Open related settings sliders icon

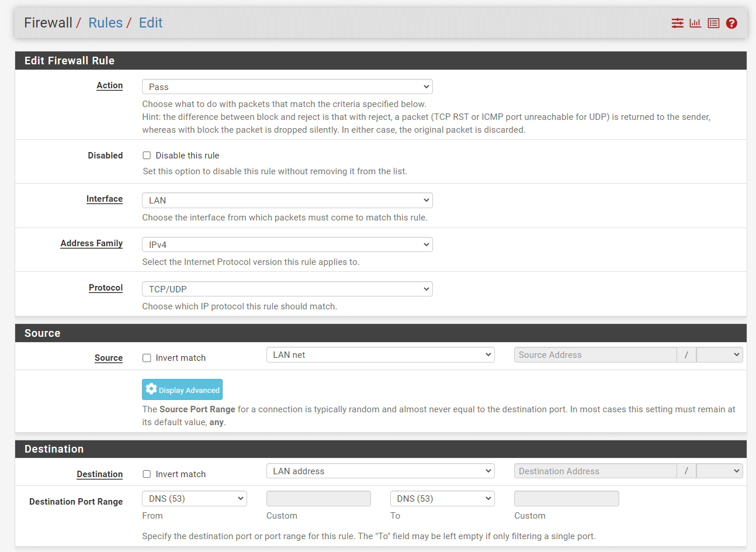(677, 23)
